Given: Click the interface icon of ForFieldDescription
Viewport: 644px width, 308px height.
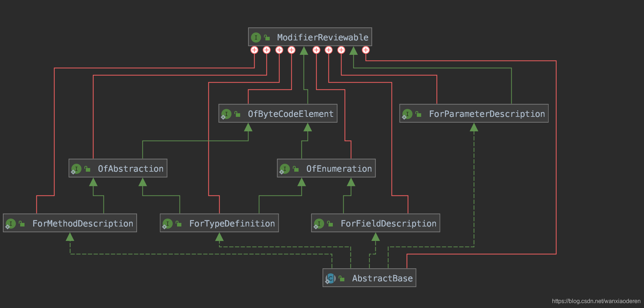Looking at the screenshot, I should click(319, 224).
